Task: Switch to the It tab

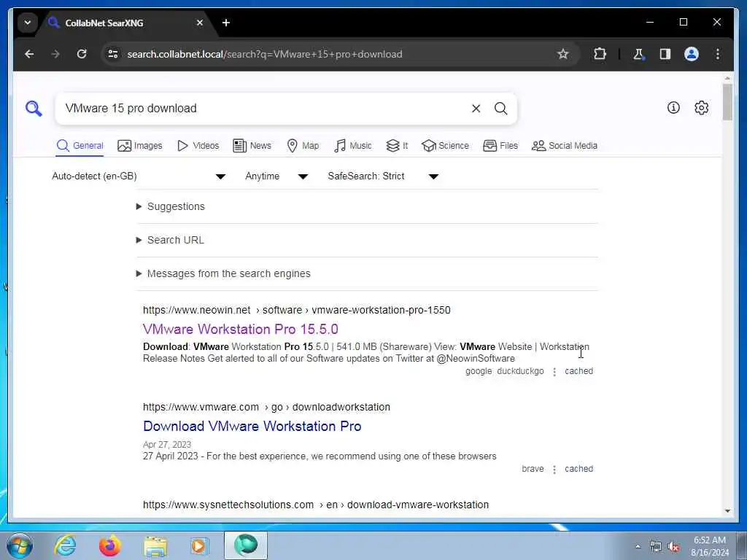Action: coord(397,146)
